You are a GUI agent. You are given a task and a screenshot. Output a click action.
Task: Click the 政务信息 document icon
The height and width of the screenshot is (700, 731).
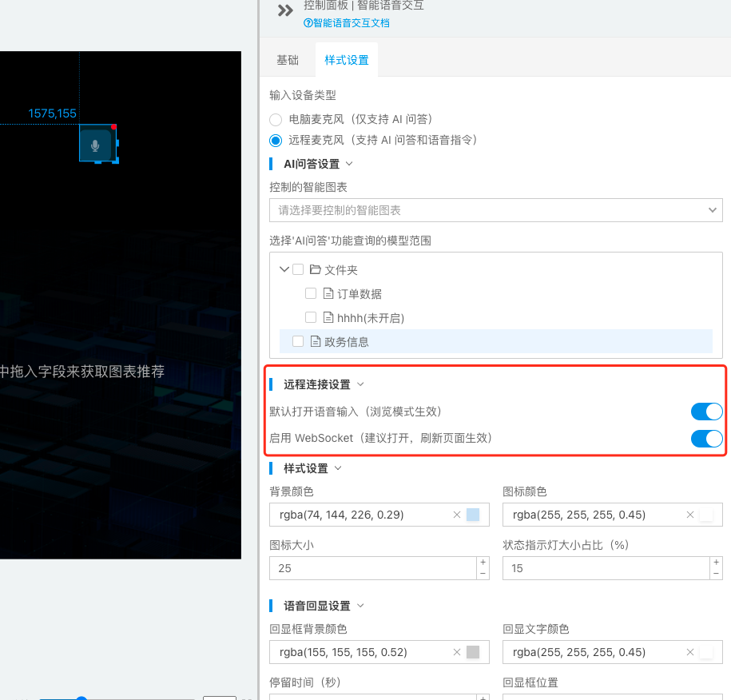[x=316, y=341]
